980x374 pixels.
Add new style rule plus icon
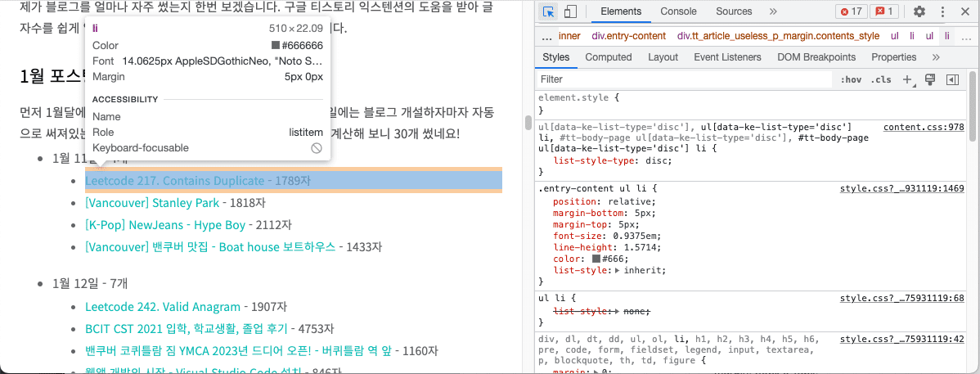click(907, 79)
